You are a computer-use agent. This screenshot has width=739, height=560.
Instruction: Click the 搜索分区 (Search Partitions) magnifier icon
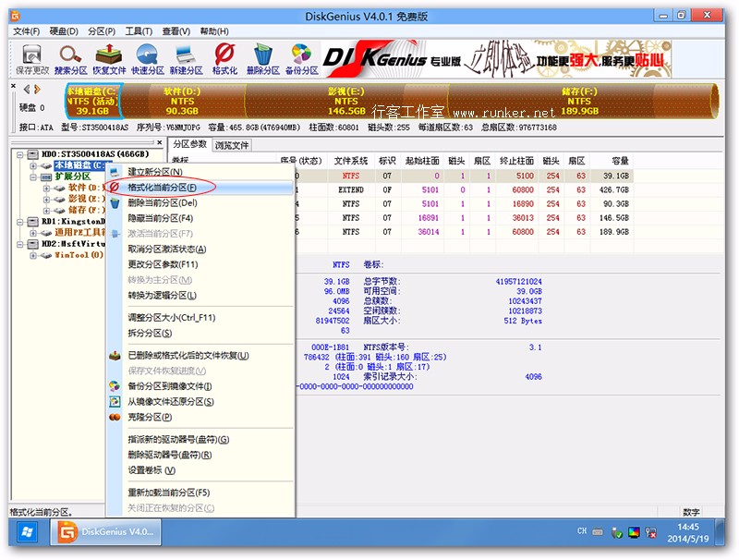(70, 59)
